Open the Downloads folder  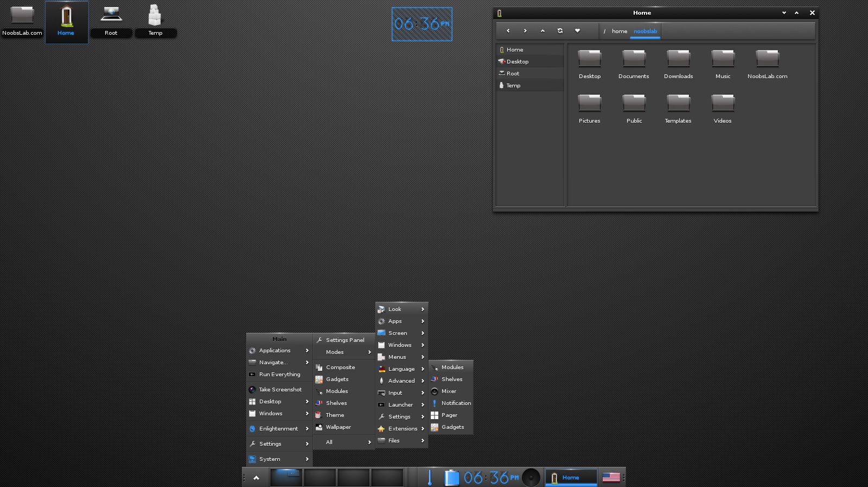[x=678, y=64]
